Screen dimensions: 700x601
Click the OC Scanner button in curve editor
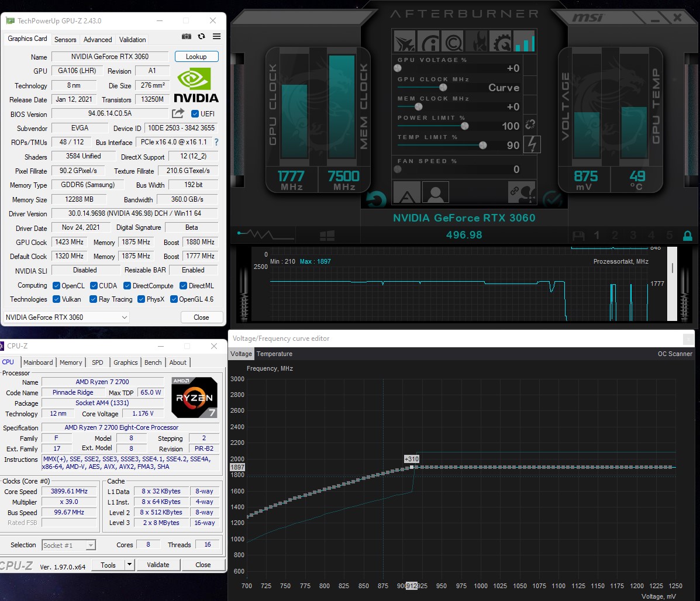pyautogui.click(x=674, y=354)
